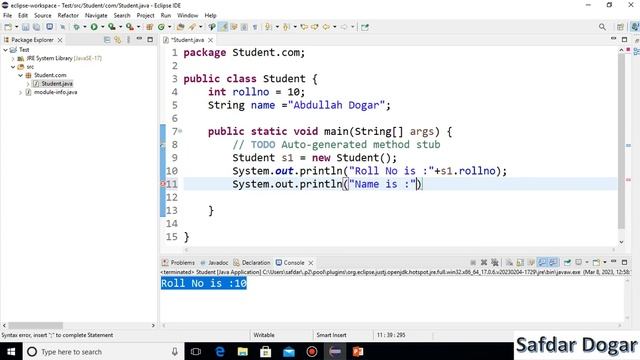Toggle Show Whitespace Characters icon
The height and width of the screenshot is (360, 640).
pyautogui.click(x=255, y=27)
